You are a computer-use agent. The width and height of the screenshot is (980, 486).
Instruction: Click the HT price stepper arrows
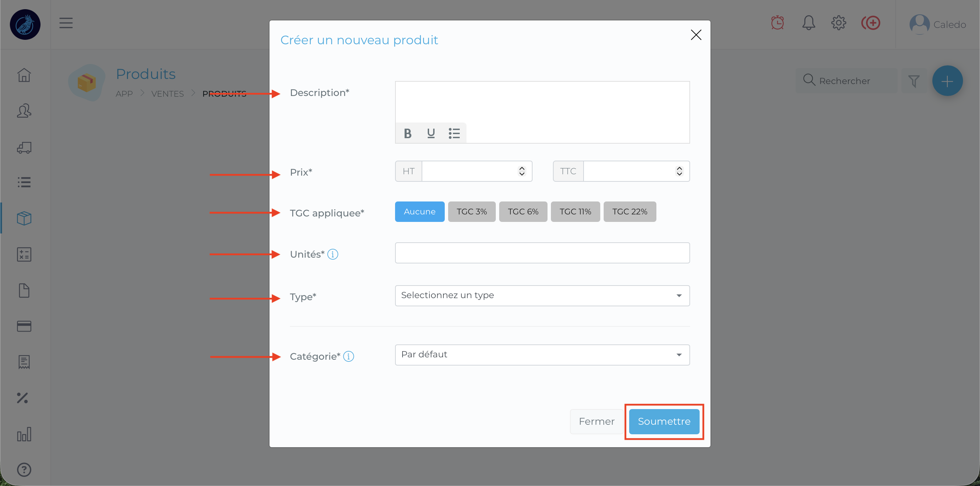[522, 171]
